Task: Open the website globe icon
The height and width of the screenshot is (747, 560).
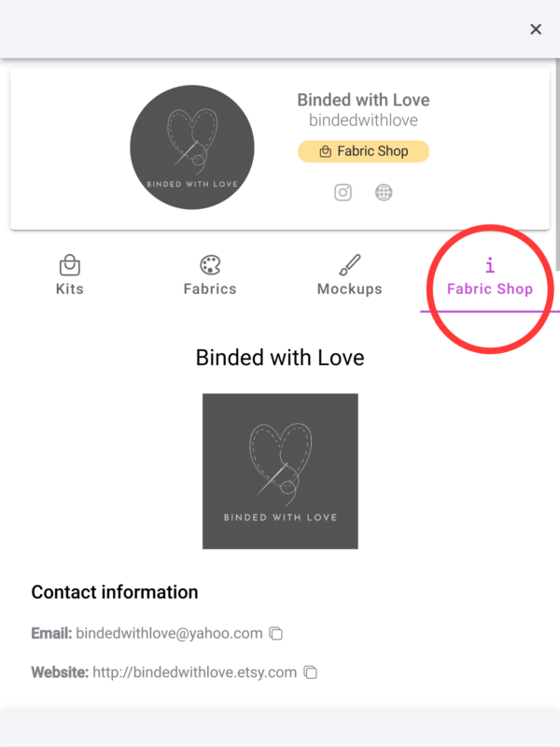Action: point(384,192)
